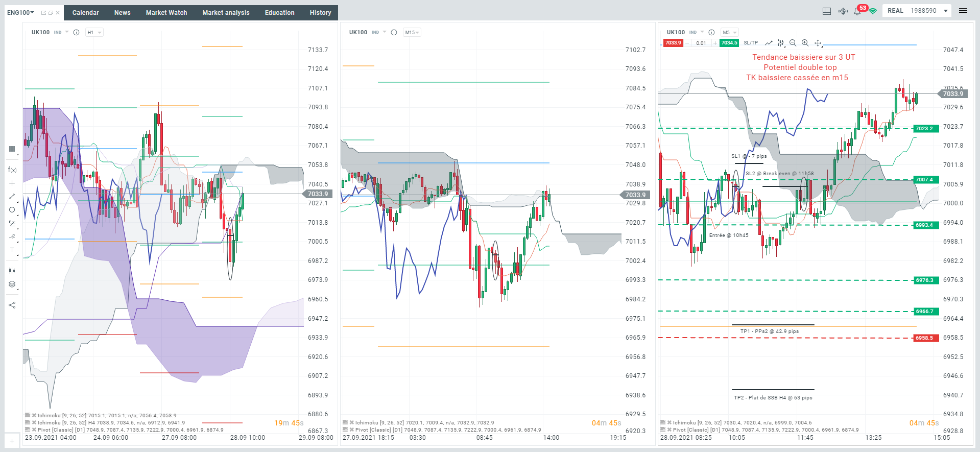Select the ellipse shape drawing tool
The height and width of the screenshot is (452, 980).
click(12, 210)
